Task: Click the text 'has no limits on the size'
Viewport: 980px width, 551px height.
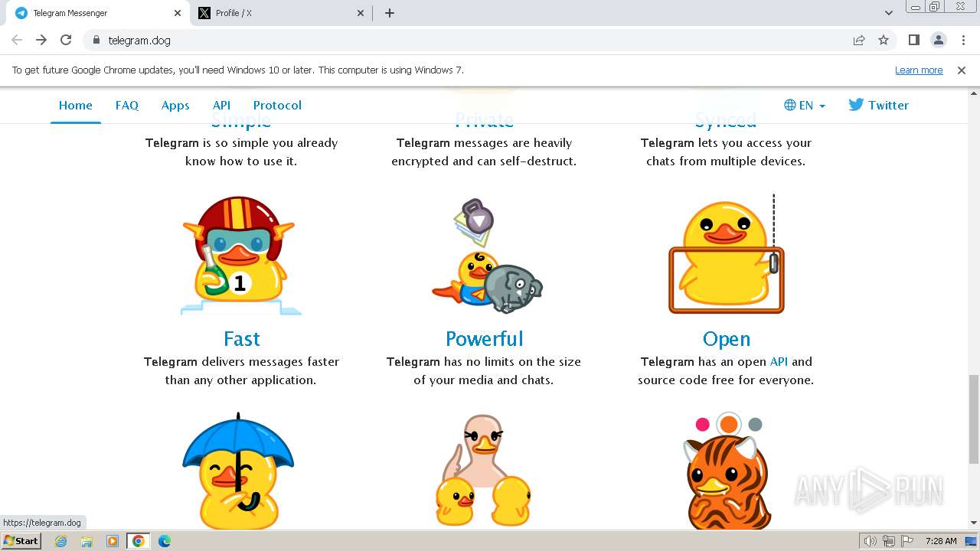Action: (511, 362)
